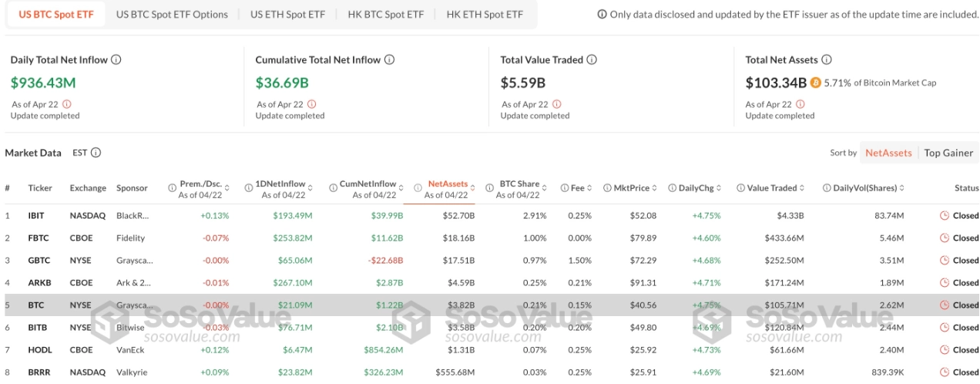Sort by NetAssets using the toggle button

[x=888, y=153]
